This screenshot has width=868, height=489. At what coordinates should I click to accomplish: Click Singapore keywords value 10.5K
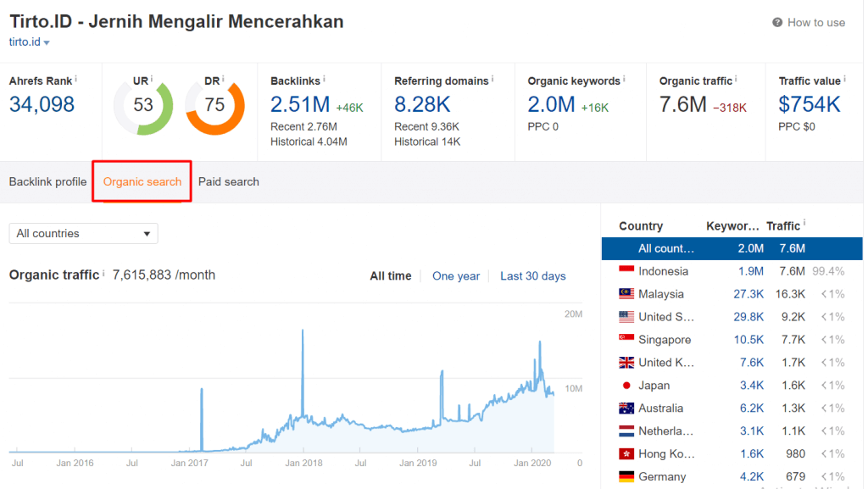point(748,340)
